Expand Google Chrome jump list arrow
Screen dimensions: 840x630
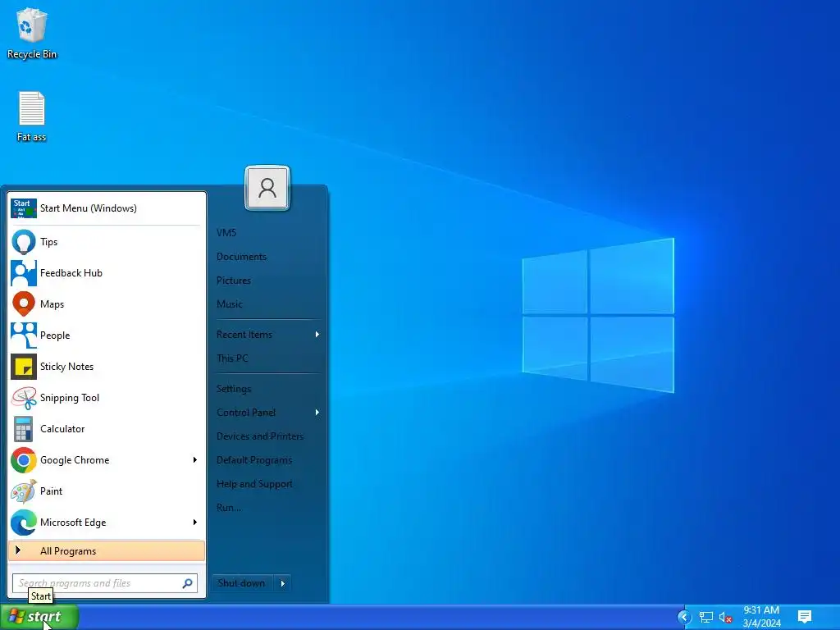[x=195, y=460]
